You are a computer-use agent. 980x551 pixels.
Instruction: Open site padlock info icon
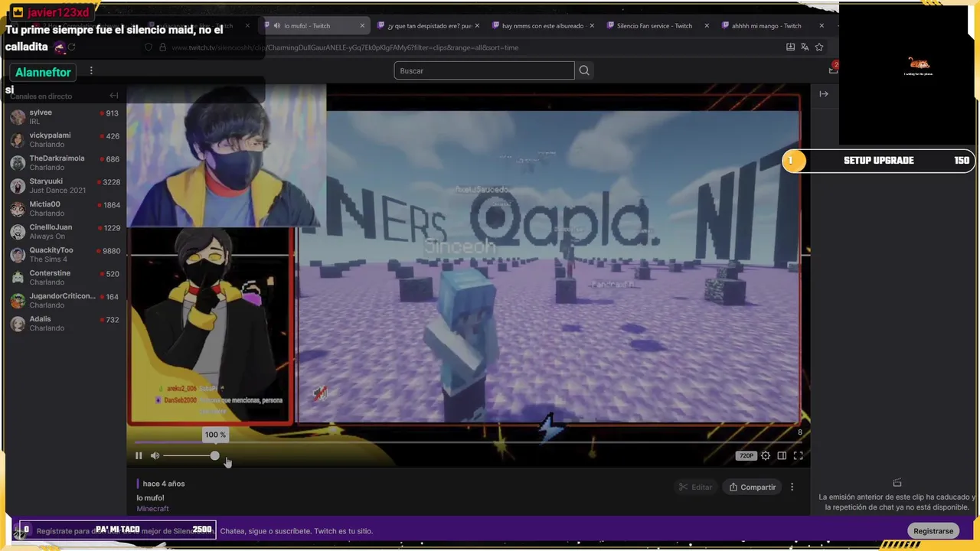tap(162, 47)
